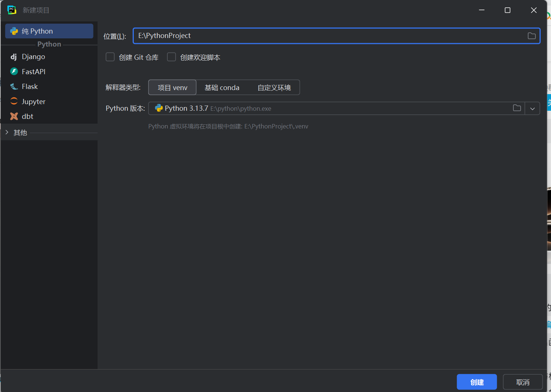Click the orange Jupyter icon
Image resolution: width=551 pixels, height=392 pixels.
14,101
